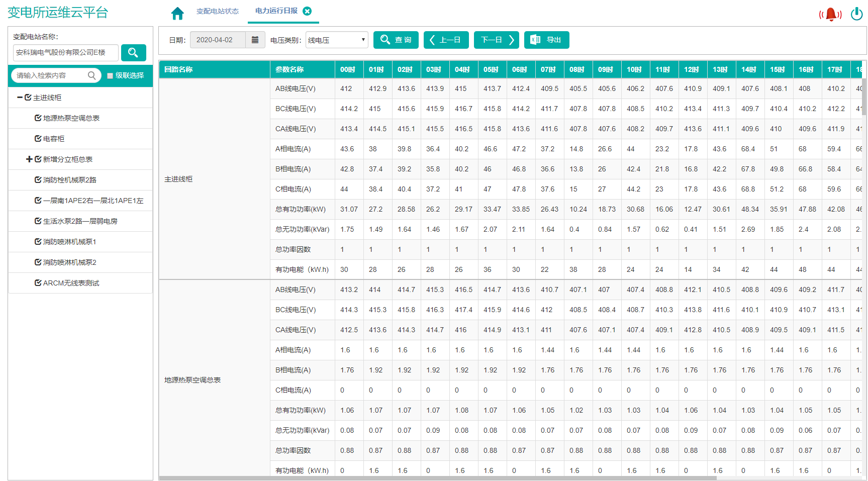Search station name with magnifier button
Viewport: 868px width, 481px height.
(x=133, y=52)
